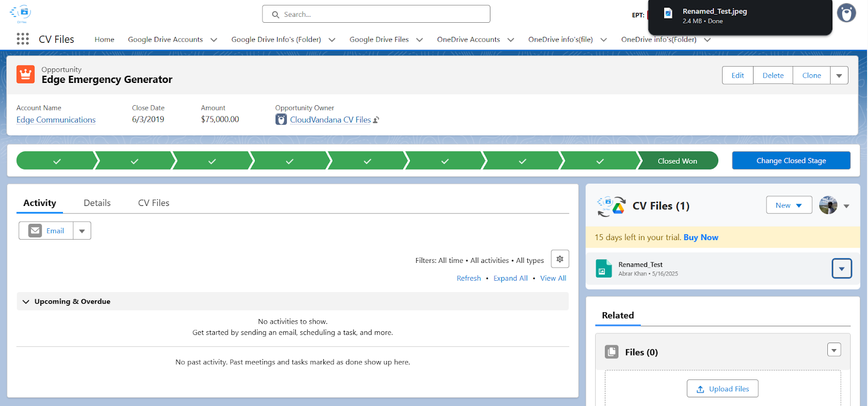Open Google Drive Files nav chevron

(419, 40)
